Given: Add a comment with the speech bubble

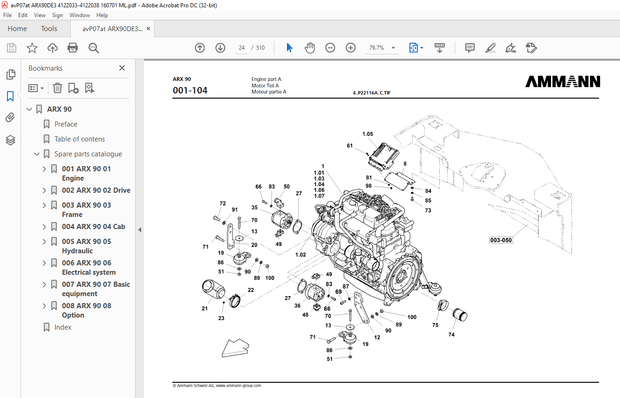Looking at the screenshot, I should (x=470, y=48).
